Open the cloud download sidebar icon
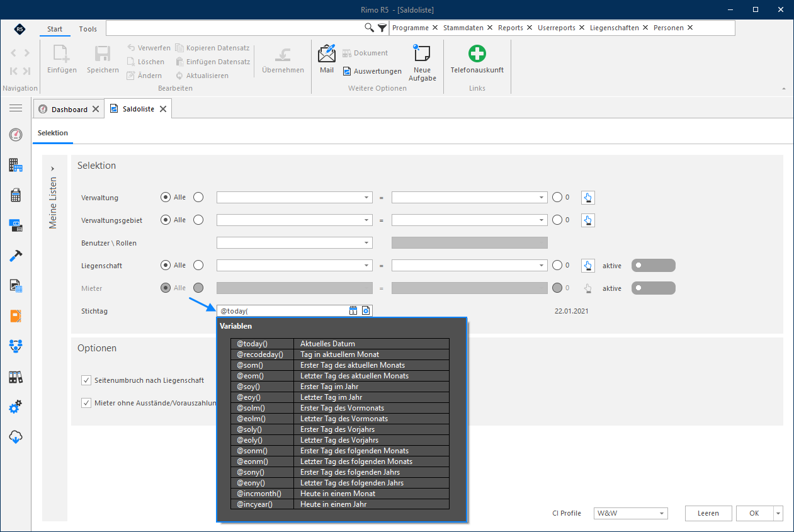The height and width of the screenshot is (532, 794). point(16,437)
